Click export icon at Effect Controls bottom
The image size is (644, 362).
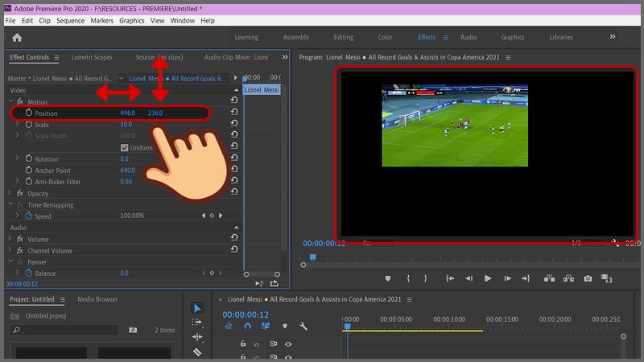[x=275, y=283]
